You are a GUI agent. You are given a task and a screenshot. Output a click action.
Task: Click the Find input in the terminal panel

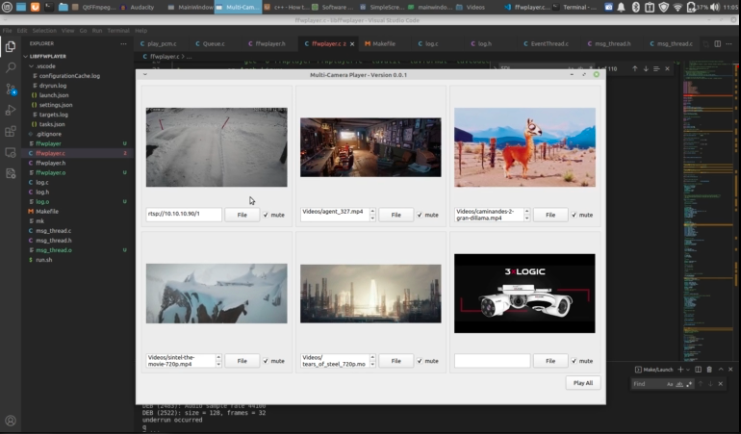pyautogui.click(x=648, y=384)
